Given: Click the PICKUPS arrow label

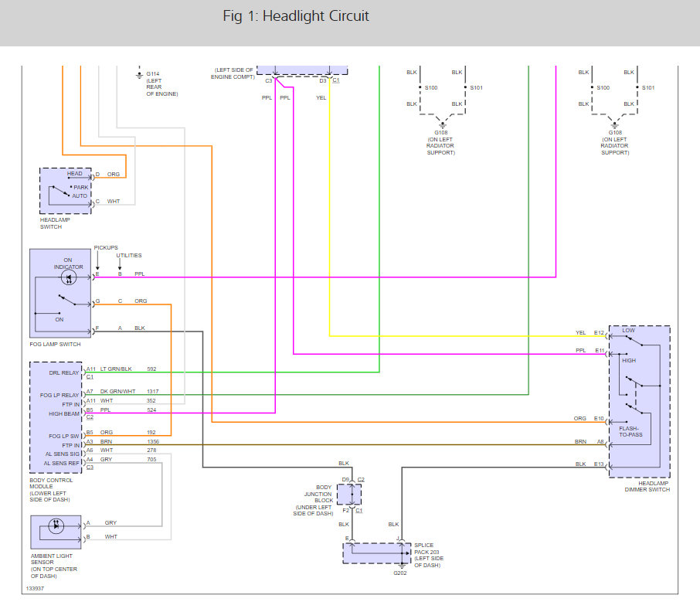Looking at the screenshot, I should pyautogui.click(x=106, y=248).
